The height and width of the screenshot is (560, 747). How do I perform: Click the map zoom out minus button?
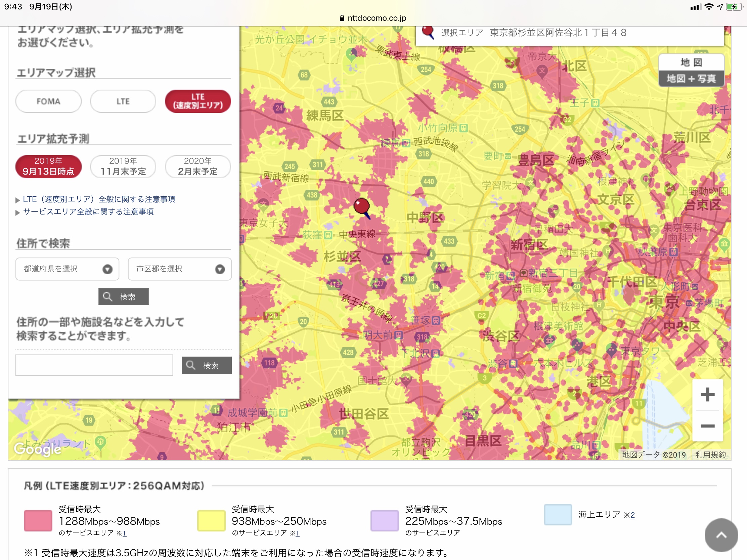[x=707, y=426]
